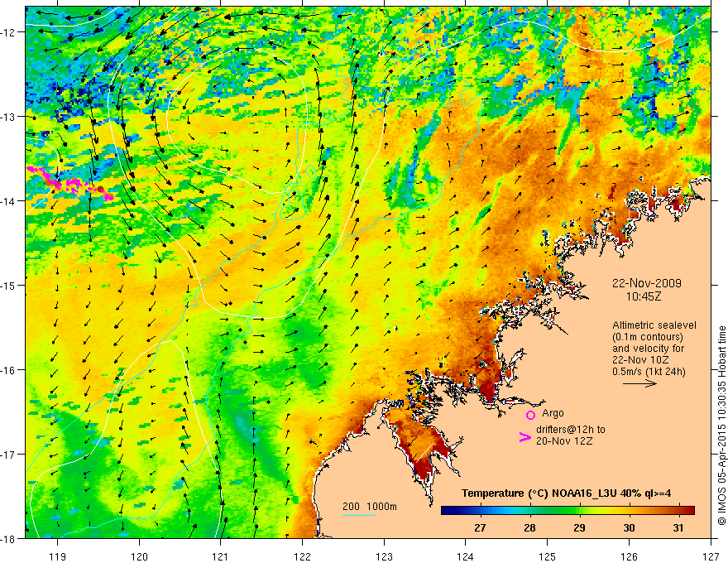Click the longitude label 122
This screenshot has height=563, width=728.
[302, 556]
